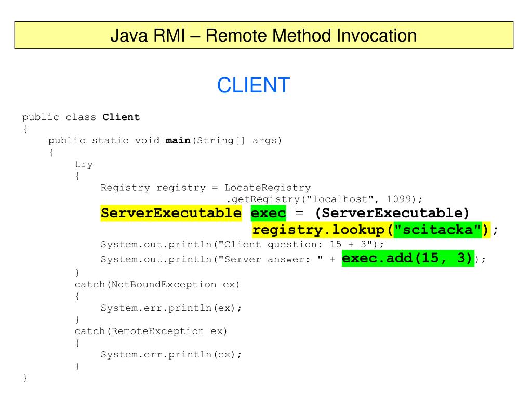532x399 pixels.
Task: Click the getRegistry("localhost", 1099) line
Action: [x=324, y=199]
